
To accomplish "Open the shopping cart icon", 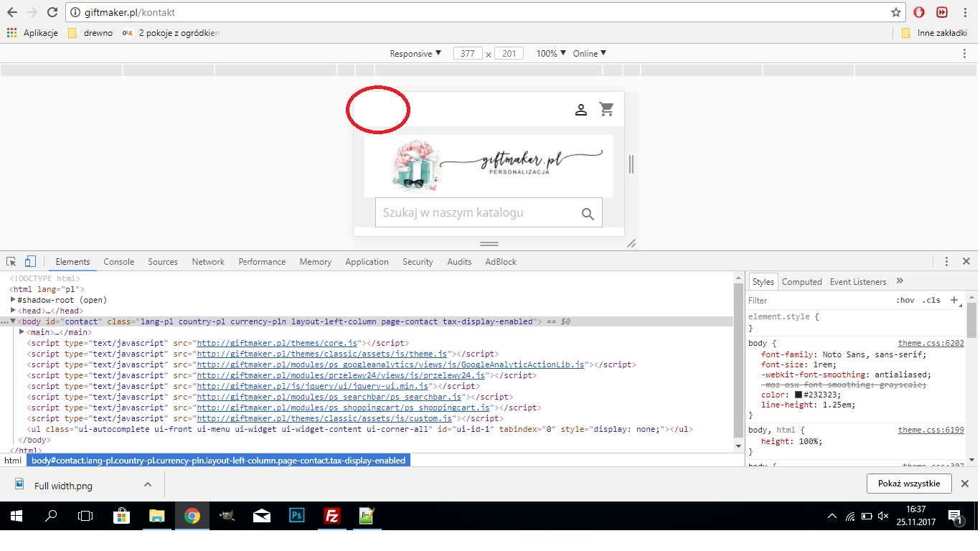I will [x=607, y=109].
